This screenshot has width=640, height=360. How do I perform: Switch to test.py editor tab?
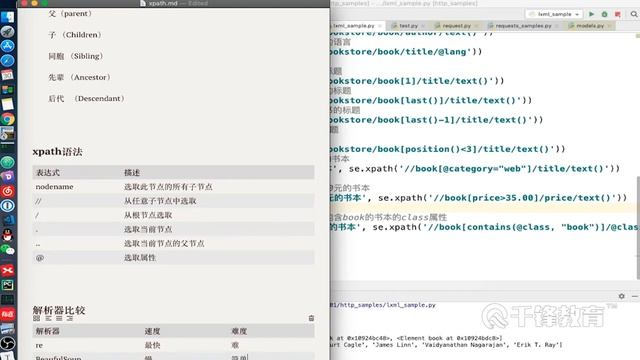408,26
